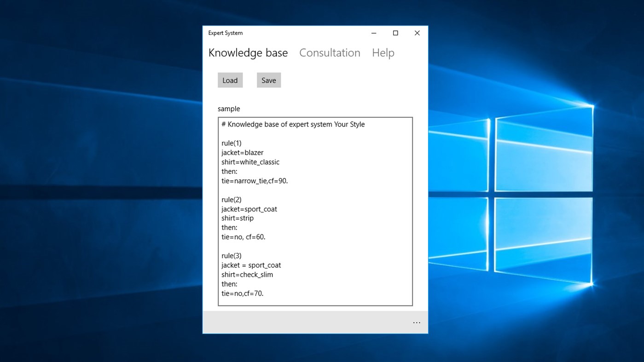Image resolution: width=644 pixels, height=362 pixels.
Task: Click the Save button
Action: [268, 80]
